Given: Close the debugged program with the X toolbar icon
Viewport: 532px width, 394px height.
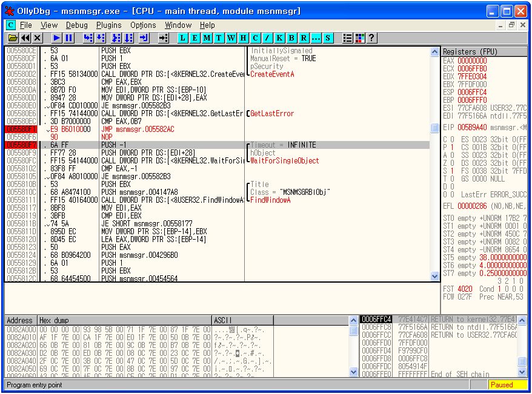Looking at the screenshot, I should tap(38, 38).
